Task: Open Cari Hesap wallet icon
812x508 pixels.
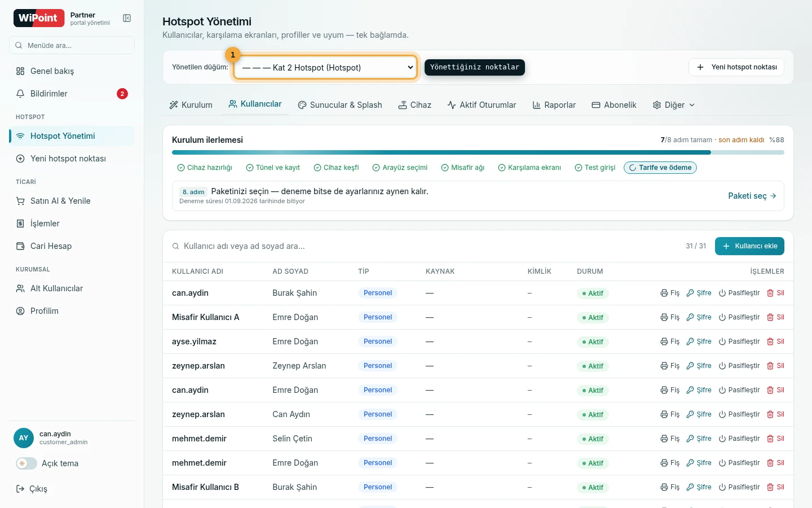Action: [20, 246]
